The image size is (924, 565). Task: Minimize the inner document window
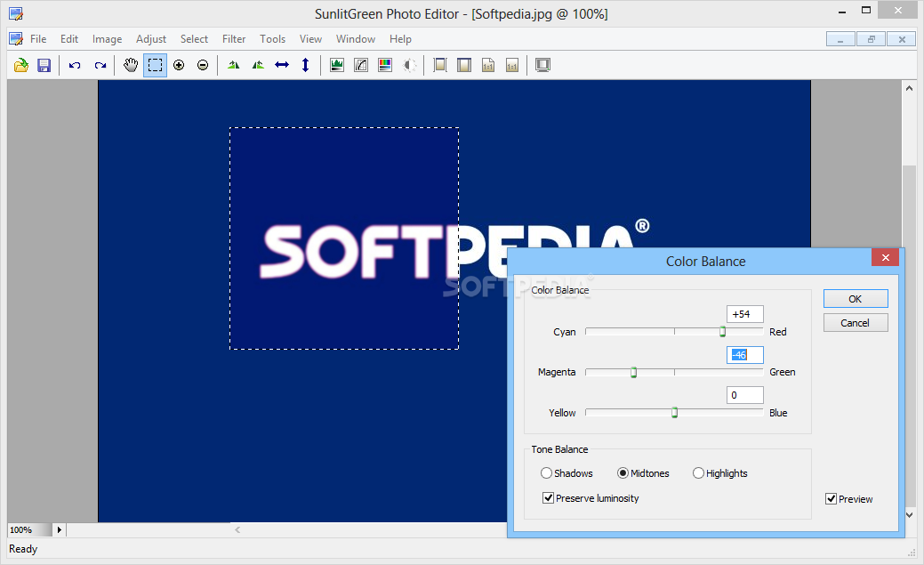coord(841,39)
